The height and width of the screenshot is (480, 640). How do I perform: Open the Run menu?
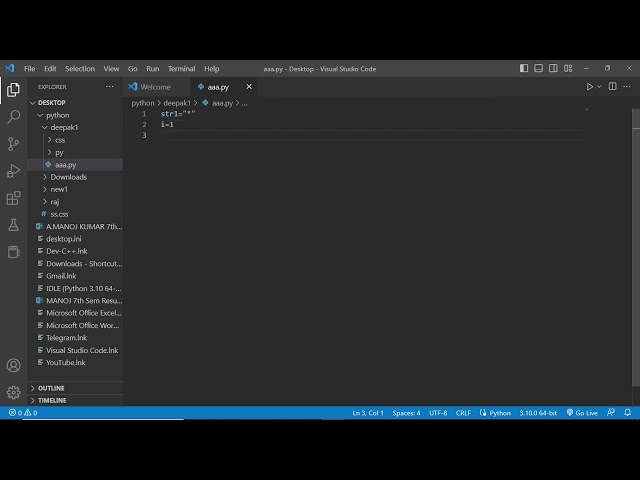click(153, 69)
